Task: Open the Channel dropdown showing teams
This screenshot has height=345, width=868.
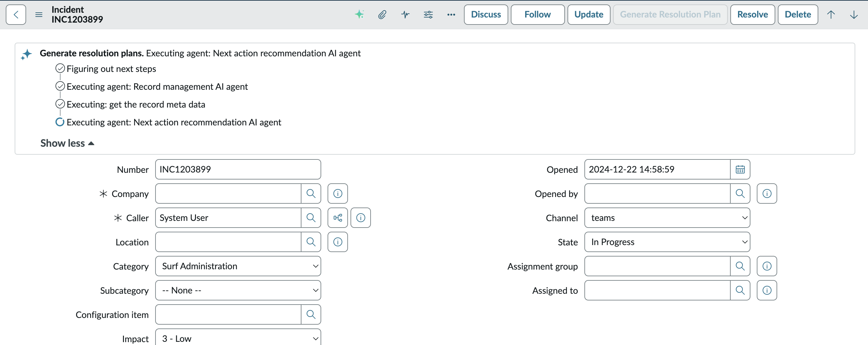Action: [667, 218]
